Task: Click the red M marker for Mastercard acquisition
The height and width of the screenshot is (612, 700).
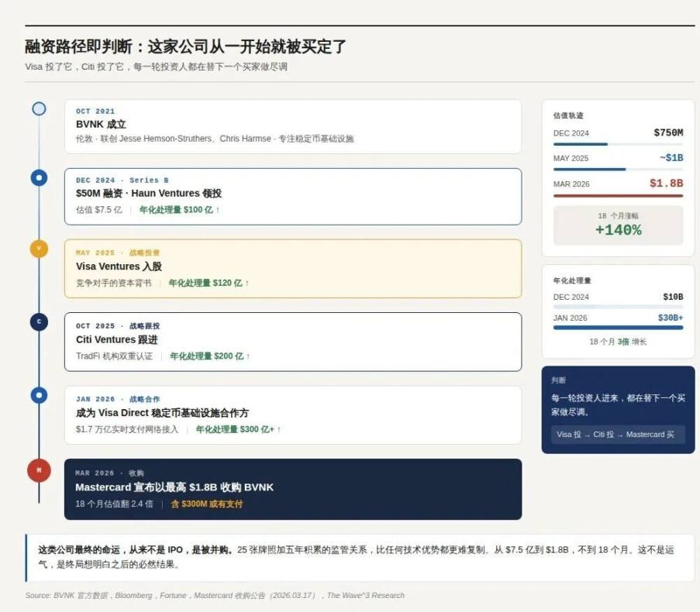Action: [39, 469]
